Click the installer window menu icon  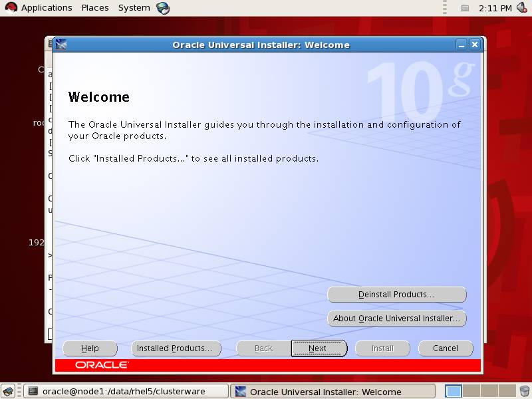[61, 45]
